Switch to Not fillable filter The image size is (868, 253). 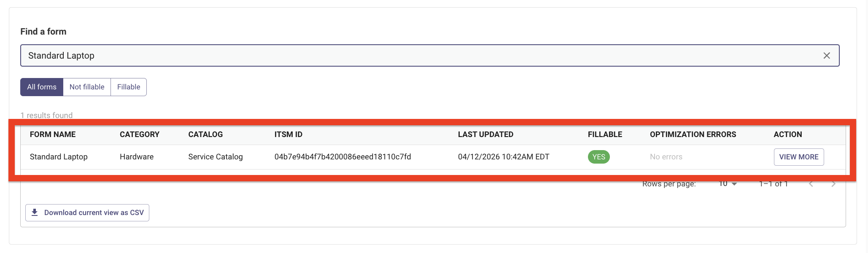tap(87, 87)
